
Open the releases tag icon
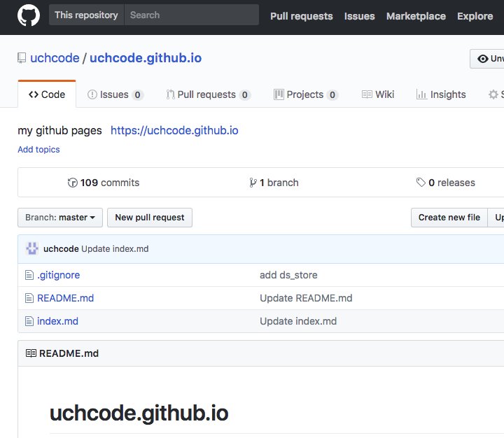421,182
